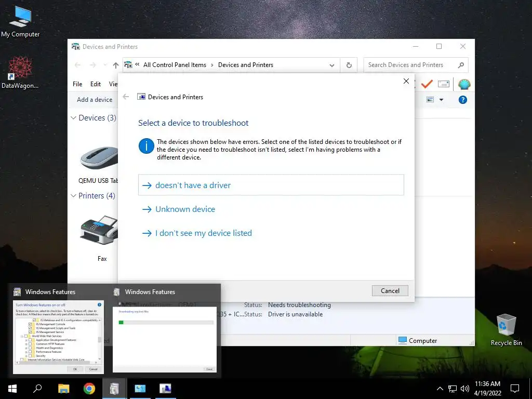
Task: Navigate back in the Devices and Printers window
Action: (x=78, y=65)
